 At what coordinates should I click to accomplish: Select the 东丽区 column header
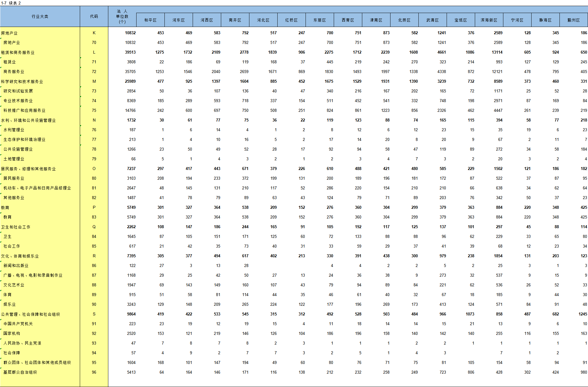coord(320,20)
